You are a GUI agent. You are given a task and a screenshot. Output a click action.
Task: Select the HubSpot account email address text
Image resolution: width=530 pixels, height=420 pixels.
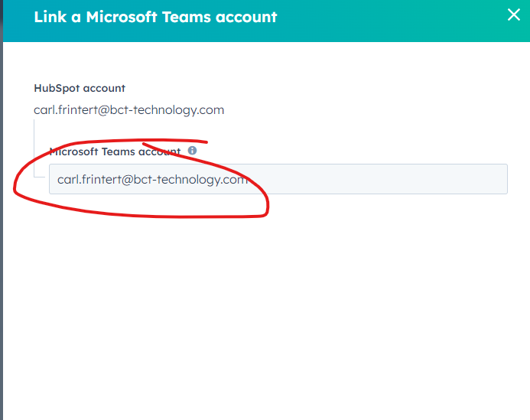pyautogui.click(x=128, y=110)
